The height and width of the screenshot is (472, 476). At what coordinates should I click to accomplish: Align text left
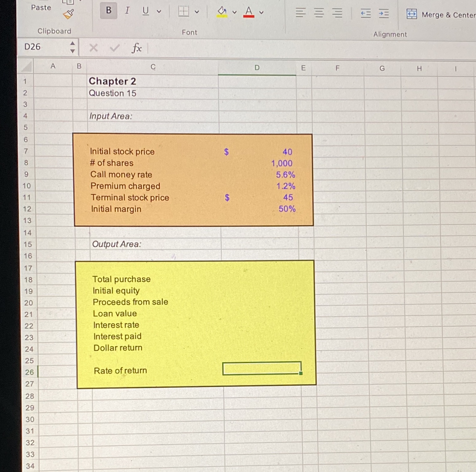click(301, 13)
